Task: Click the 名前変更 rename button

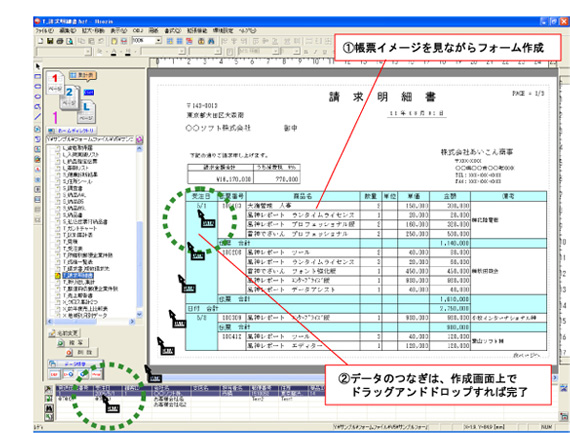Action: tap(64, 333)
